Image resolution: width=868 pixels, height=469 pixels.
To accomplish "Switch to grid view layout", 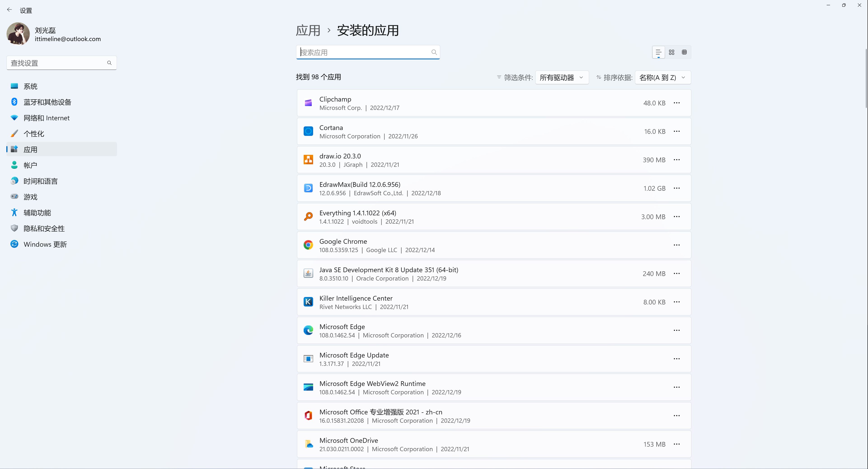I will tap(671, 52).
